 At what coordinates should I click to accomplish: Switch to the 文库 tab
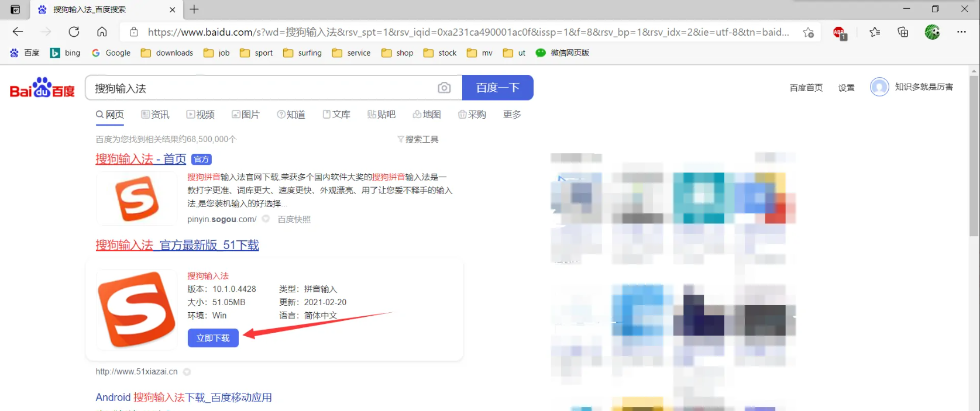click(336, 115)
